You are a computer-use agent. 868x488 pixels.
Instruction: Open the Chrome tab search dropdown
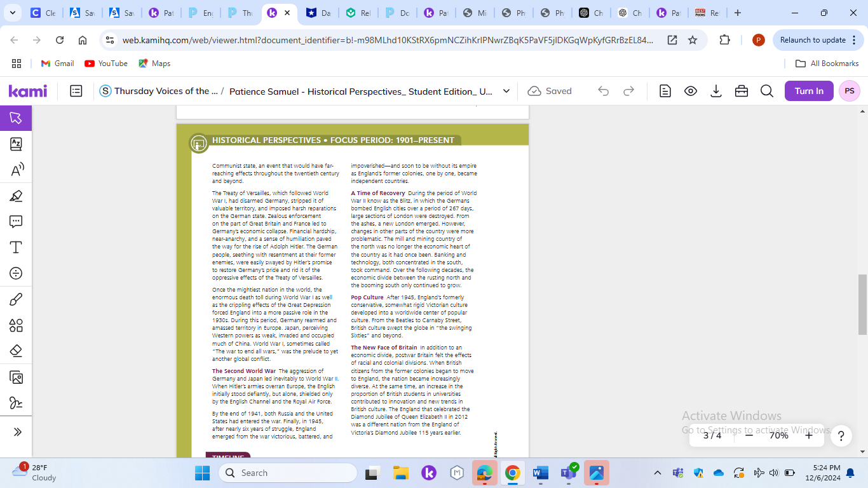tap(13, 13)
